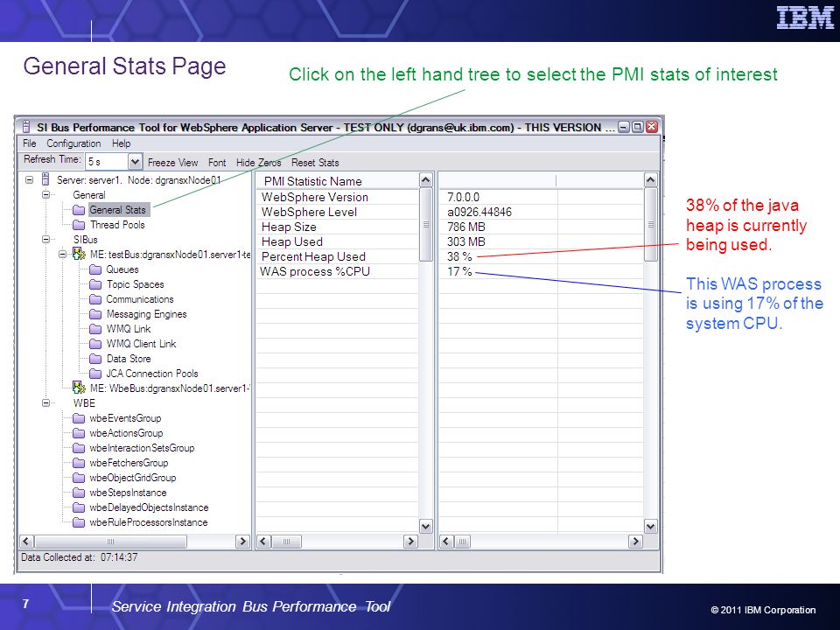Click the WMQ Link folder icon
Viewport: 840px width, 630px height.
tap(95, 329)
